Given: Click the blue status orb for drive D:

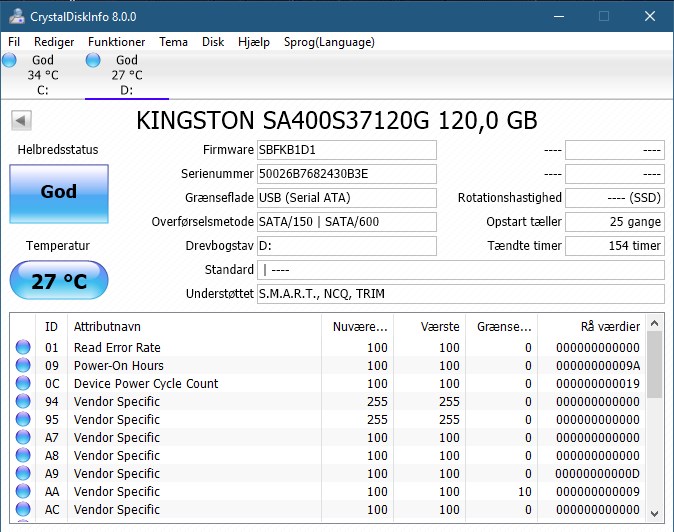Looking at the screenshot, I should tap(93, 60).
